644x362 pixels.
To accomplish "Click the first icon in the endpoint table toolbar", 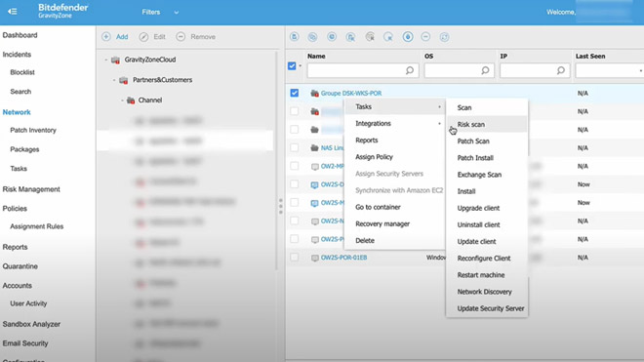I will [x=294, y=37].
